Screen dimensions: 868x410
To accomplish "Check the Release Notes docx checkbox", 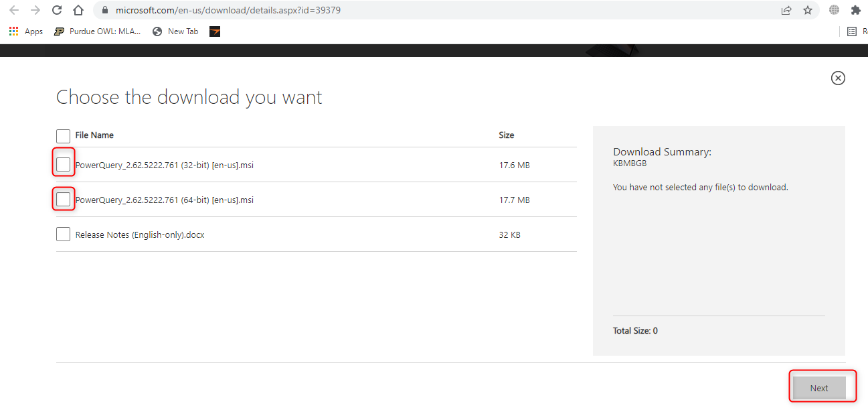I will pos(63,234).
